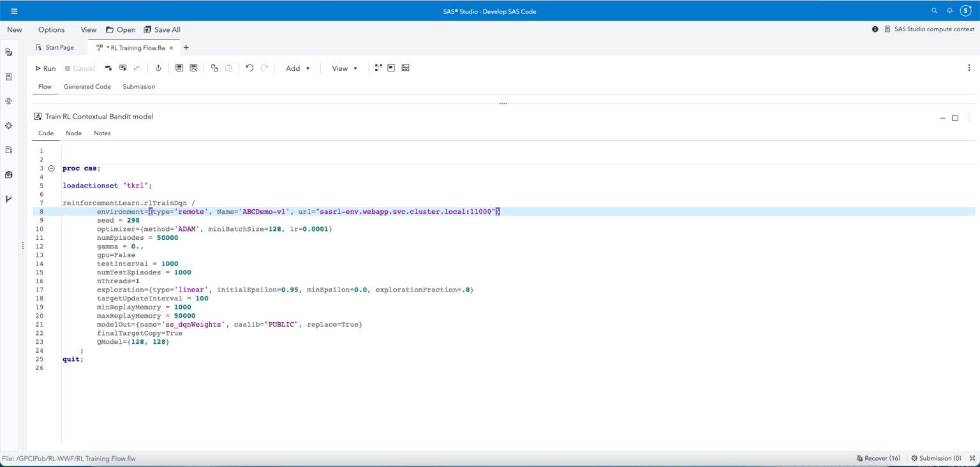Screen dimensions: 980x467
Task: Open the Options menu
Action: [51, 29]
